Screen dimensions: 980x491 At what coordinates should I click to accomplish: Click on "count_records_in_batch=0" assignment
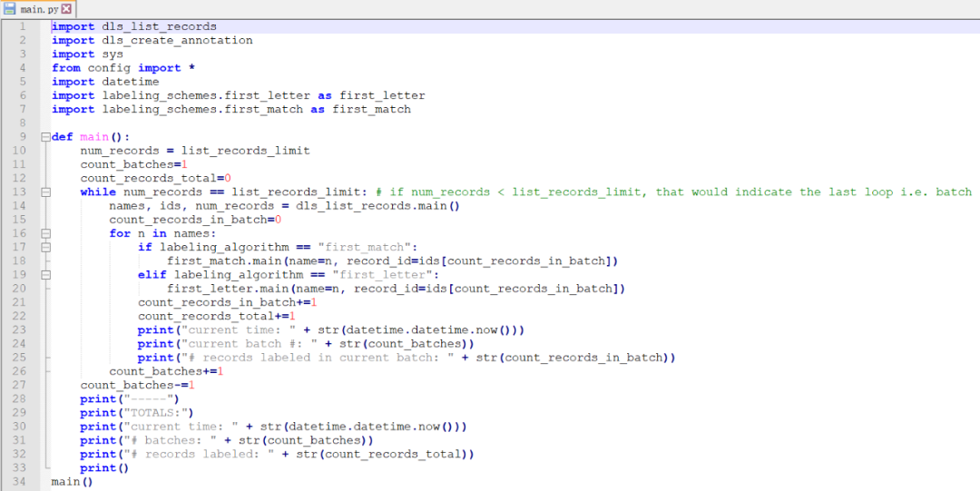click(x=196, y=220)
